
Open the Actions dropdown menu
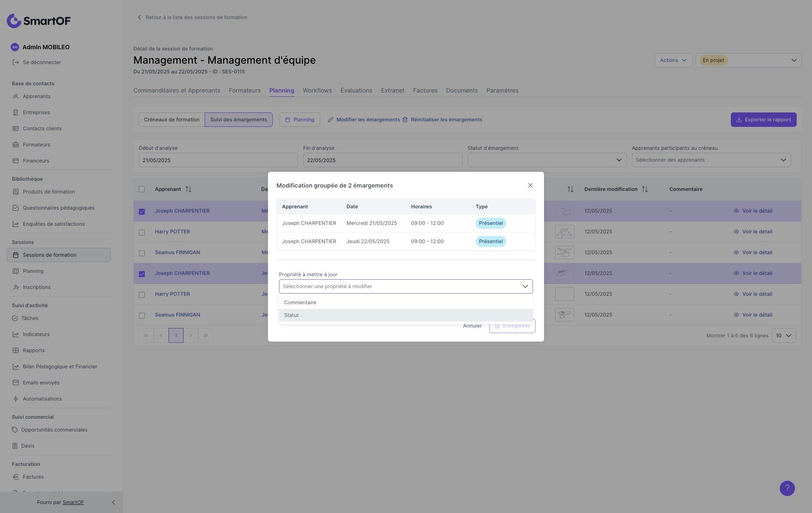point(673,60)
